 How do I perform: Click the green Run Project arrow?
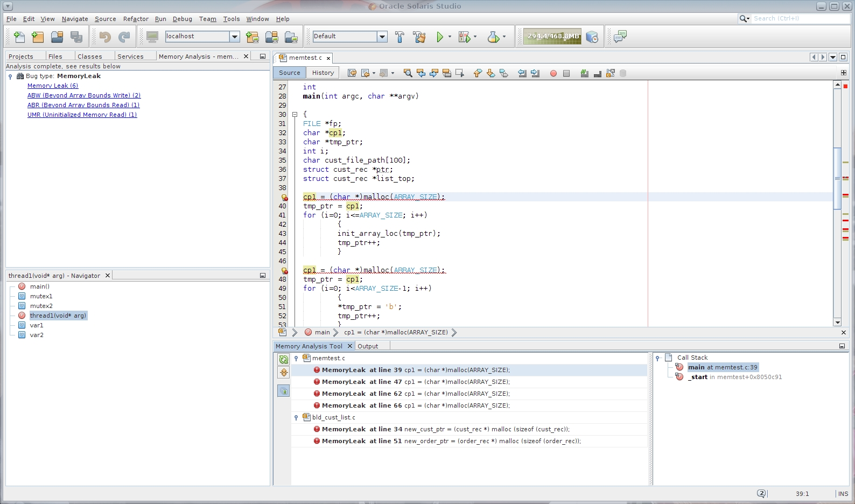coord(440,37)
